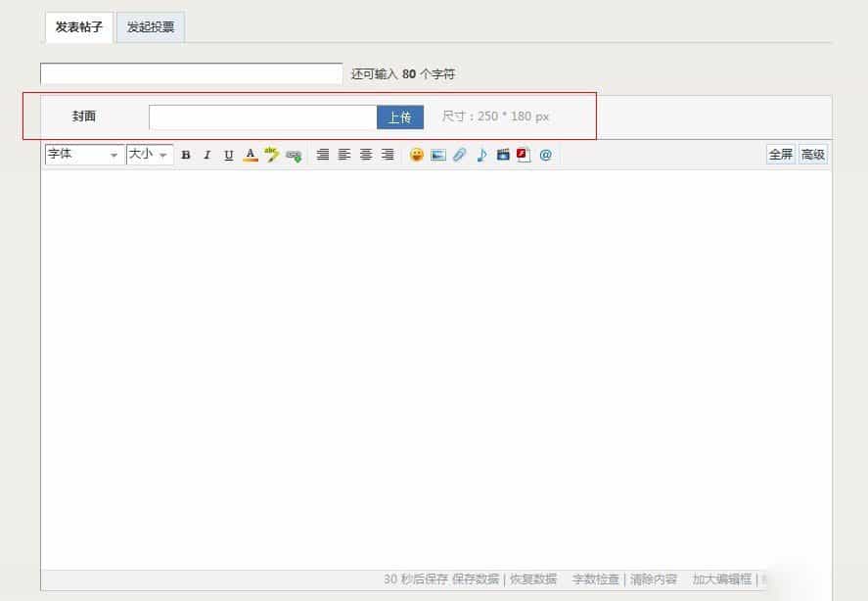This screenshot has height=601, width=868.
Task: Insert flash media with the red icon
Action: click(x=524, y=154)
